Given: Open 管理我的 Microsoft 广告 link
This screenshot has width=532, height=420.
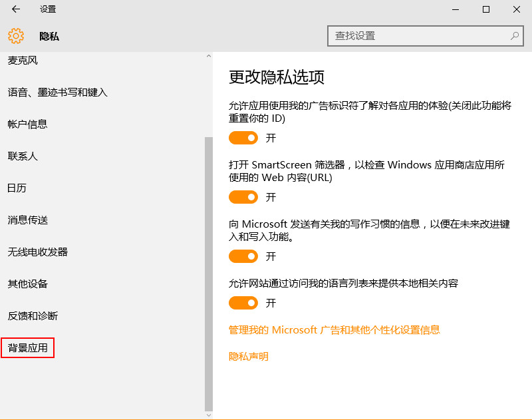Looking at the screenshot, I should (334, 329).
